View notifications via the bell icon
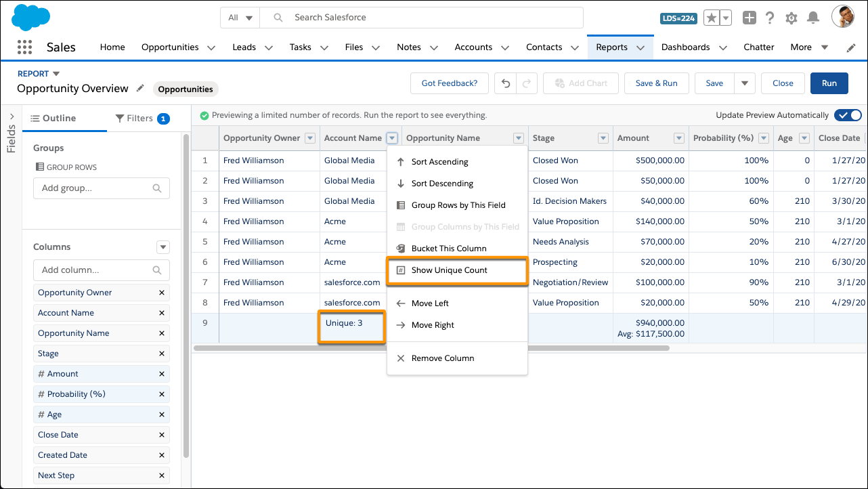The image size is (868, 489). [x=813, y=18]
